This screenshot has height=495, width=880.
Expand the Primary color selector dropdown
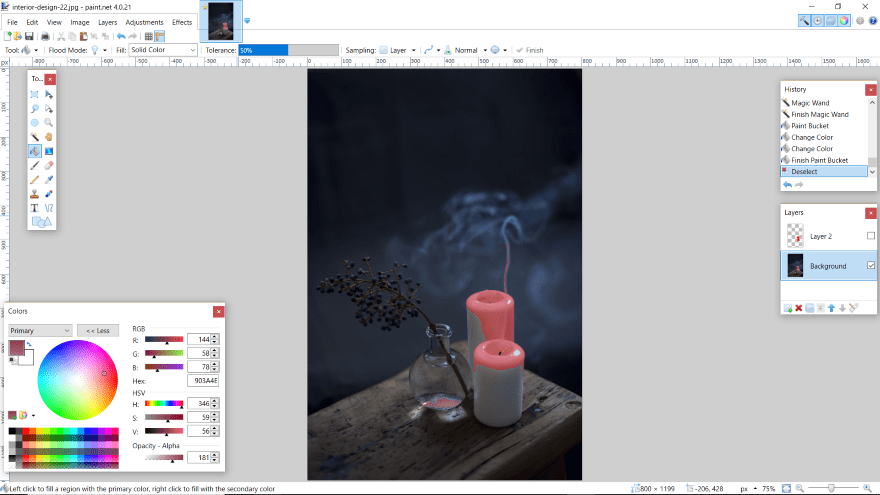click(x=40, y=330)
